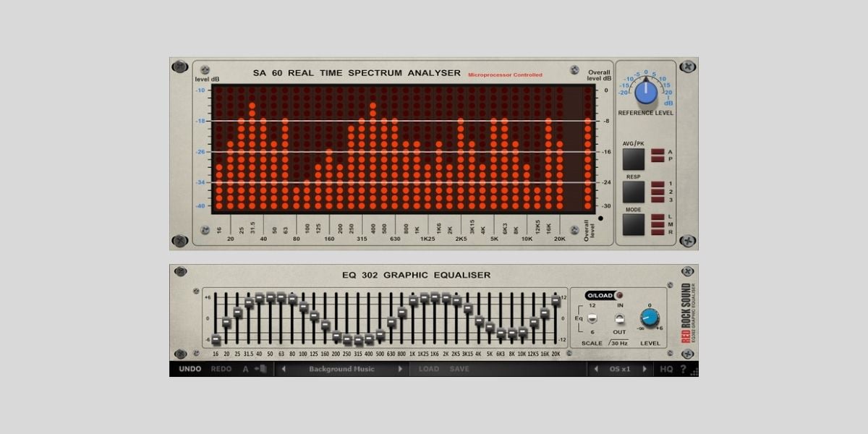Go to the previous preset with left arrow
The width and height of the screenshot is (868, 434).
click(284, 369)
